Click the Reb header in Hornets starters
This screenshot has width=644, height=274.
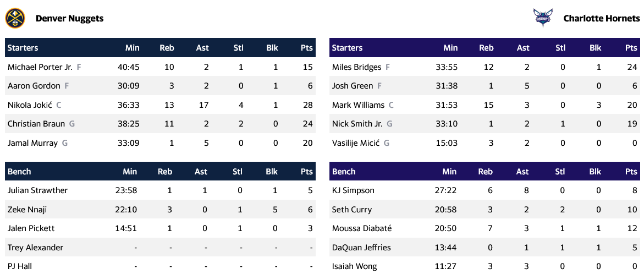(x=486, y=48)
